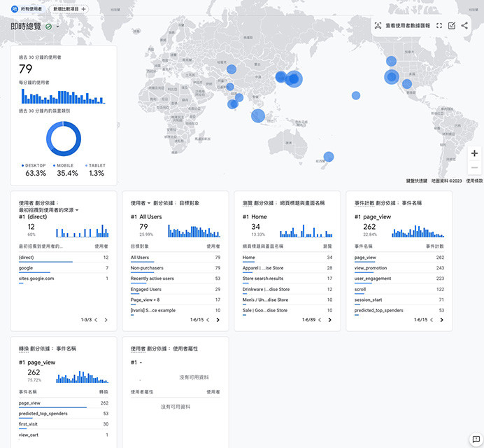Go to next page in the audience card
The image size is (484, 448).
click(218, 320)
